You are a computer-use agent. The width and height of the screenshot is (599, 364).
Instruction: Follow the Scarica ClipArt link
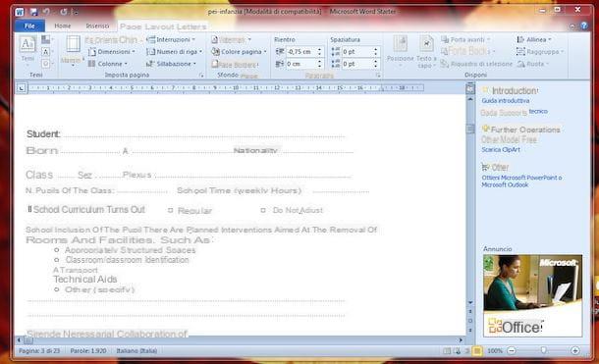pyautogui.click(x=501, y=149)
